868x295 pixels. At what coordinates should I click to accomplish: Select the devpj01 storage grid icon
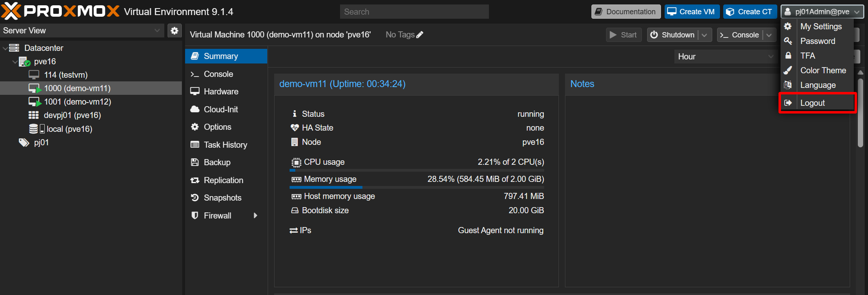[x=34, y=115]
